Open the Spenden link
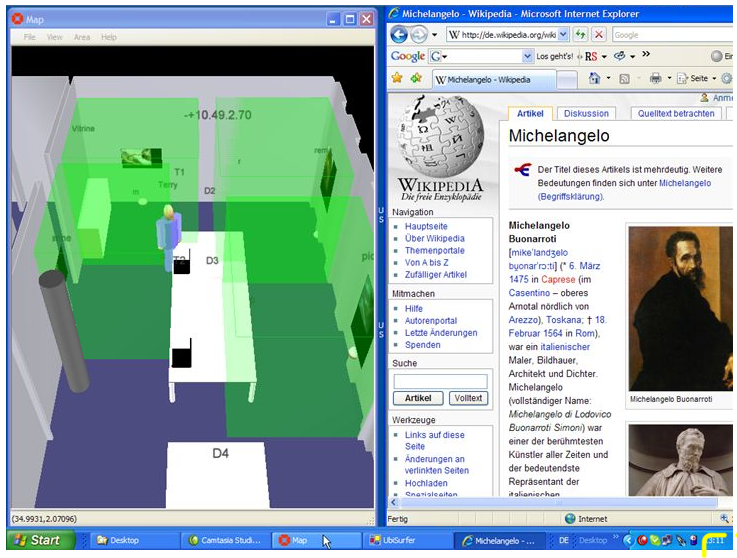Screen dimensions: 737x558 [423, 345]
